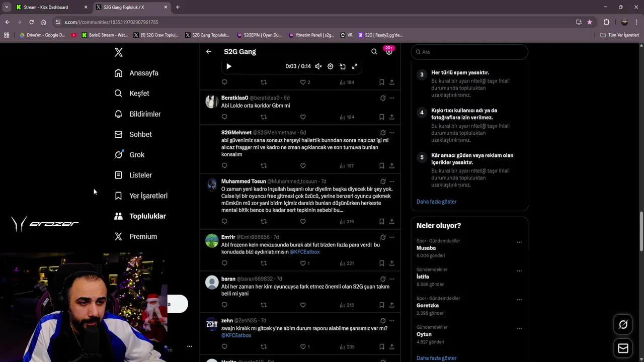Open options for Goretzka trend
Viewport: 644px width, 362px height.
click(519, 300)
